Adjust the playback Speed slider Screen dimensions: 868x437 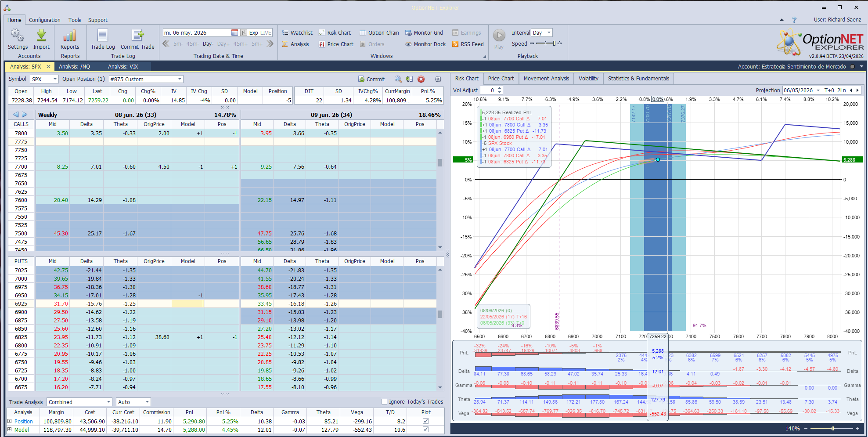[545, 43]
